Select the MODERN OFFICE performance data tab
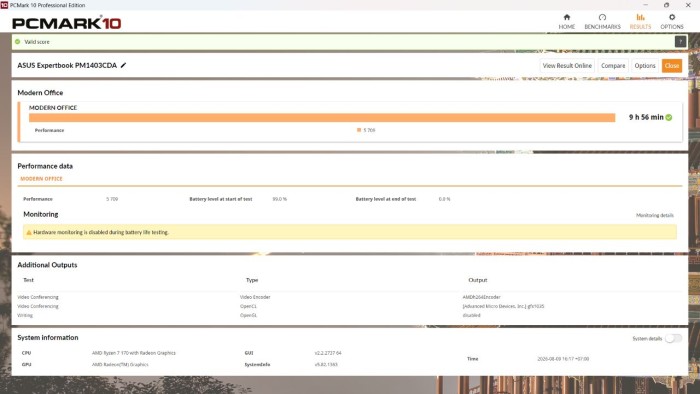Viewport: 700px width, 394px height. click(x=41, y=178)
